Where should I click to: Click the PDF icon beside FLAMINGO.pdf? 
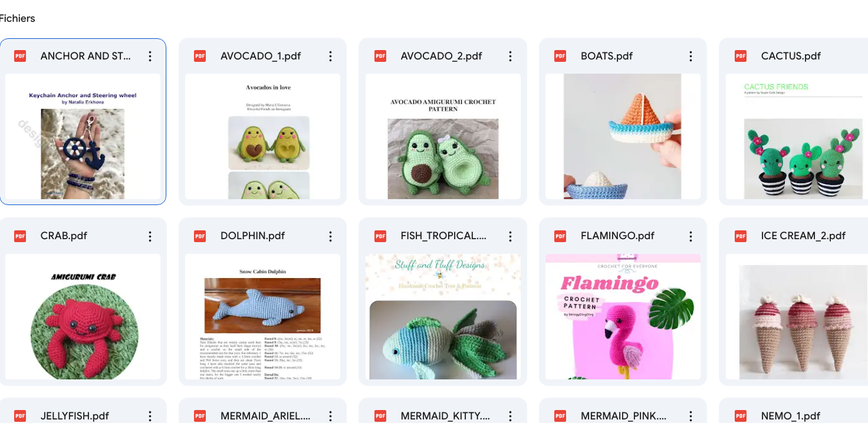(560, 236)
